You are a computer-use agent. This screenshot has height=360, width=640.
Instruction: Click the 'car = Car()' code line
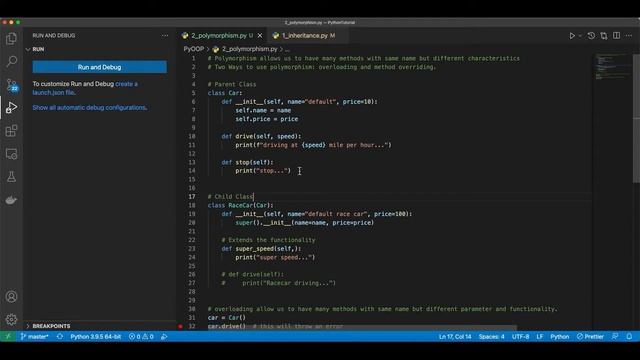tap(227, 318)
